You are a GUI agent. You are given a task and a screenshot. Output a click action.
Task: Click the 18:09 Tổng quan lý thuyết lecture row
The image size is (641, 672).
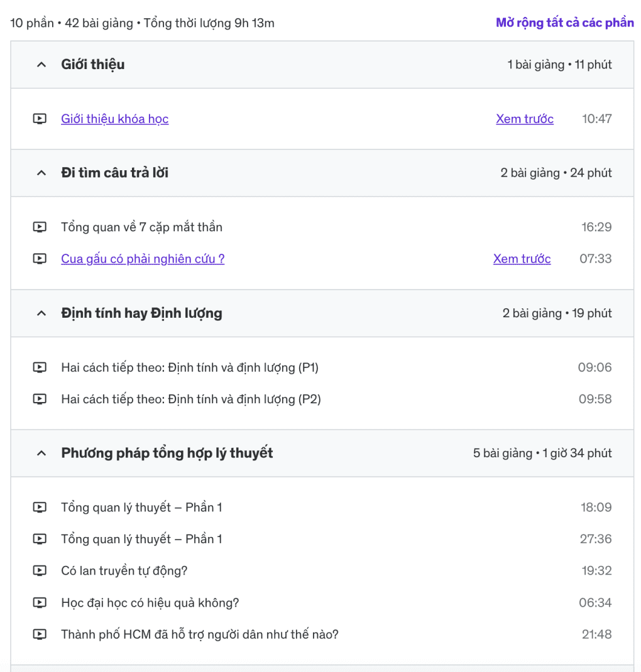click(x=141, y=507)
